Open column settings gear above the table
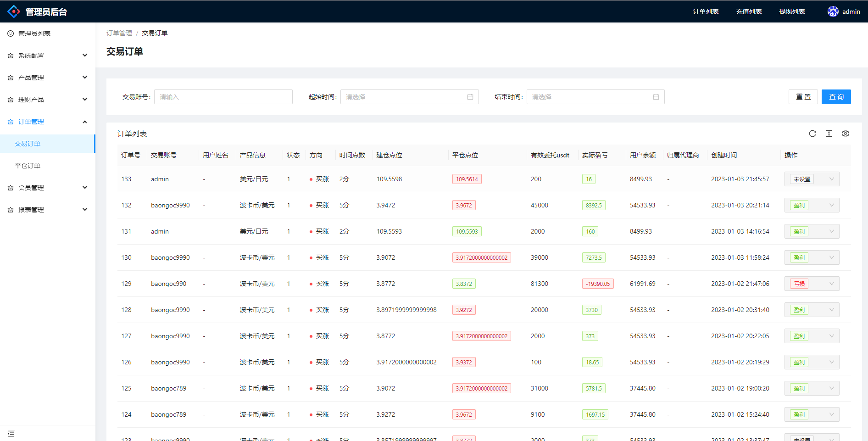Viewport: 868px width, 441px height. [846, 134]
